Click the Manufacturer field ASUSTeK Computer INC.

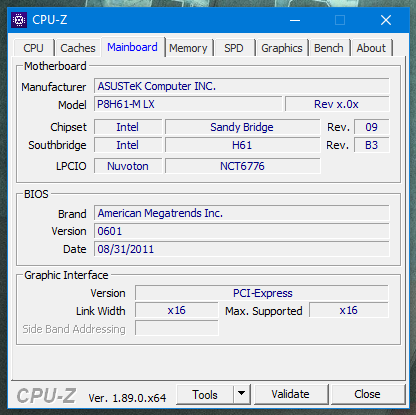(242, 86)
